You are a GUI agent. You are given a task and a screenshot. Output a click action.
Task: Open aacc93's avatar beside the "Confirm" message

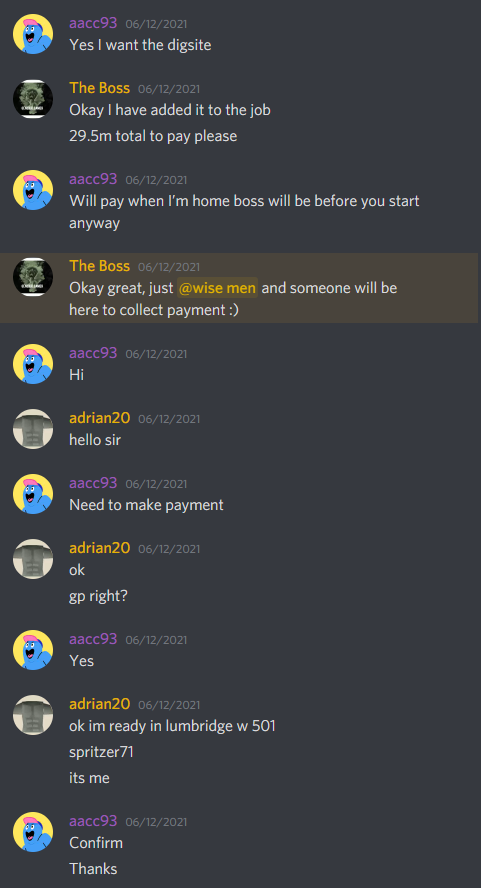point(33,832)
